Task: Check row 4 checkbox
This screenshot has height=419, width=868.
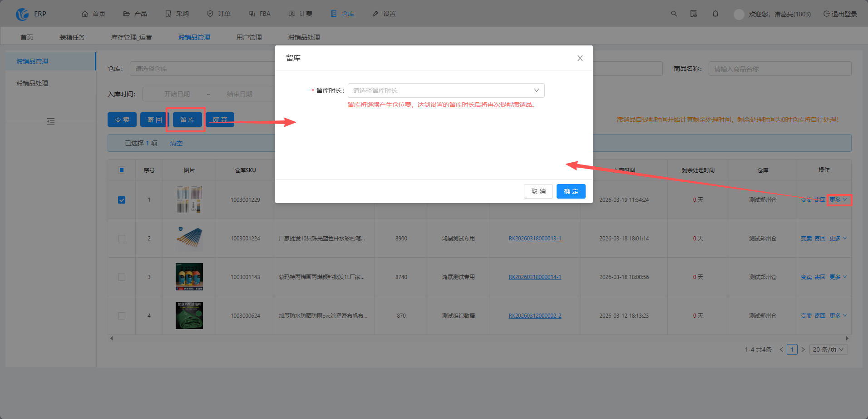Action: point(122,316)
